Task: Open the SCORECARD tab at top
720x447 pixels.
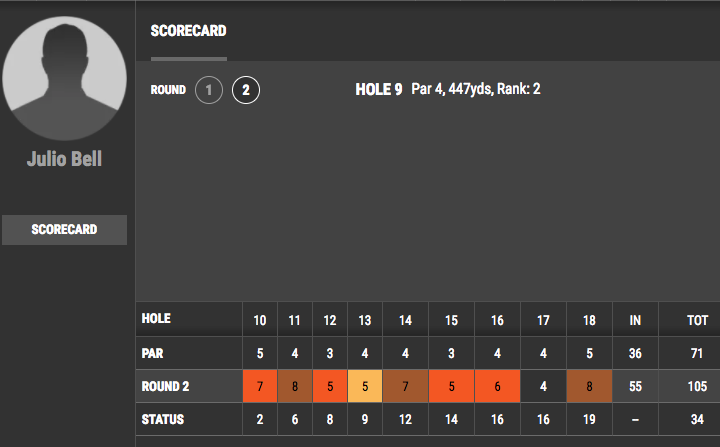Action: point(188,31)
